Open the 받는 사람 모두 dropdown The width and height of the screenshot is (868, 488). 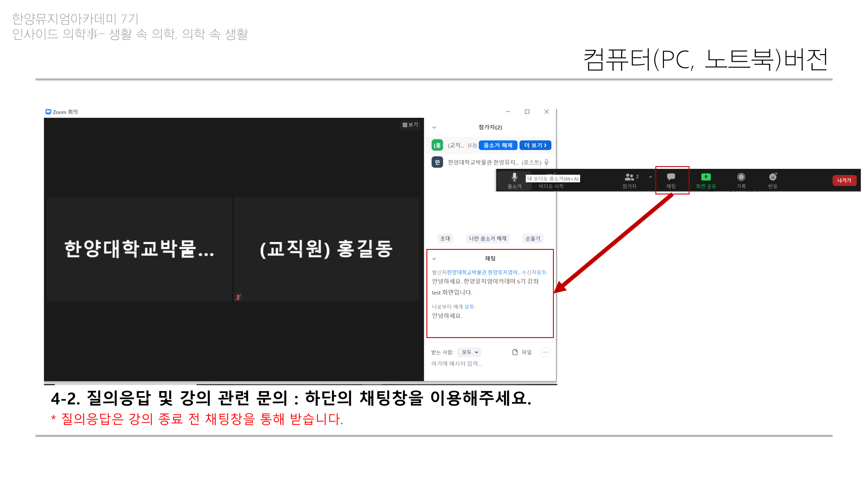(x=469, y=352)
